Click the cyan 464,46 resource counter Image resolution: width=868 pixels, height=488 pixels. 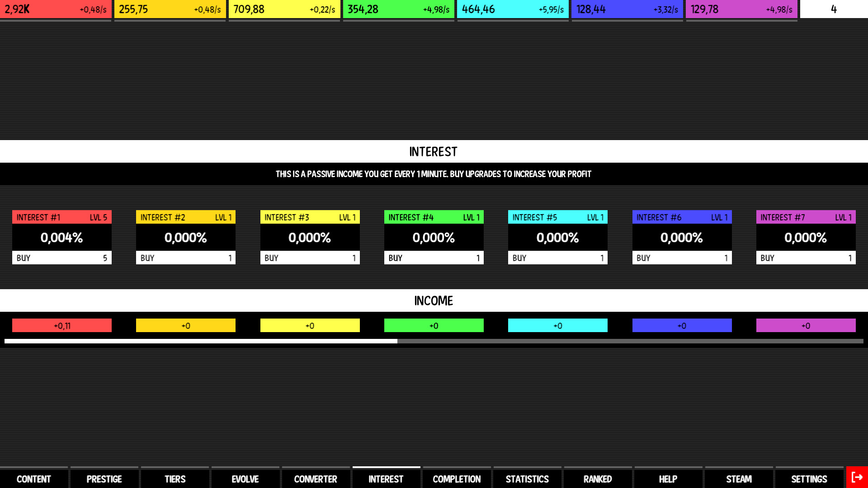coord(513,9)
